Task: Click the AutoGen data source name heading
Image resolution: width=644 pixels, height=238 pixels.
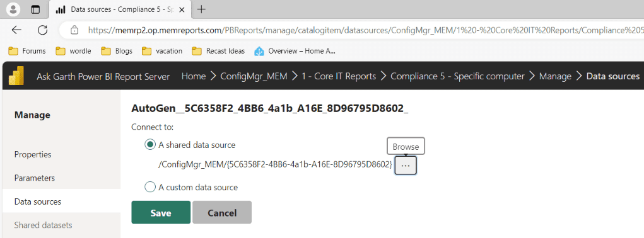Action: [270, 108]
